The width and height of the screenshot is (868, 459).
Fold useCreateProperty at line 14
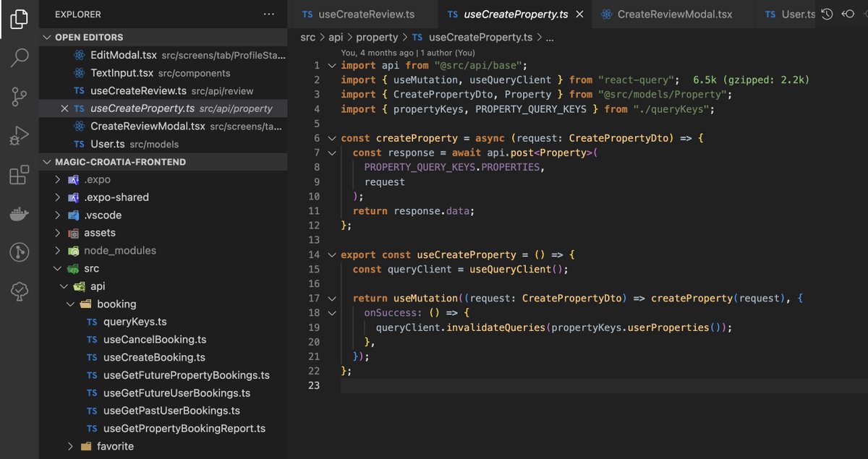pos(332,254)
